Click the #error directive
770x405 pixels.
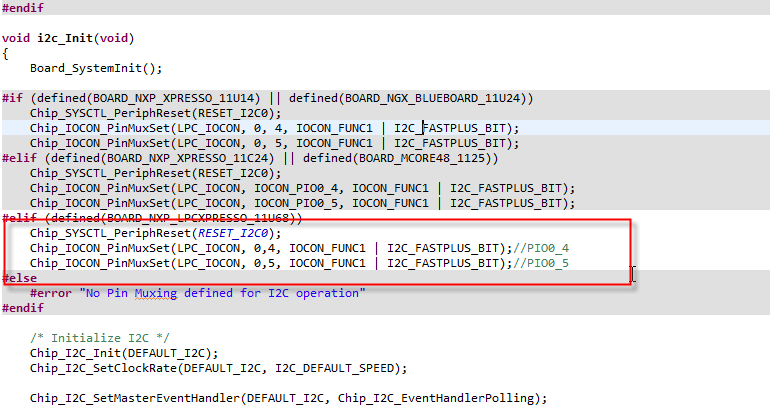pos(51,293)
